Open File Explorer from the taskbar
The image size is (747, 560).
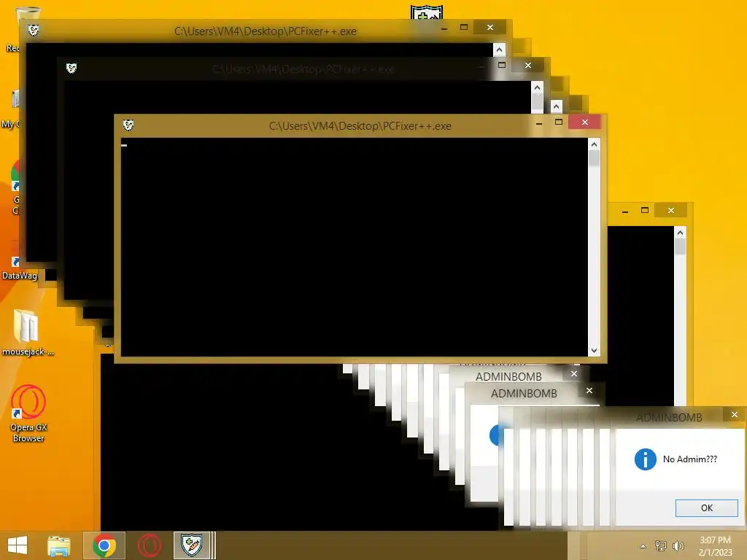(58, 545)
